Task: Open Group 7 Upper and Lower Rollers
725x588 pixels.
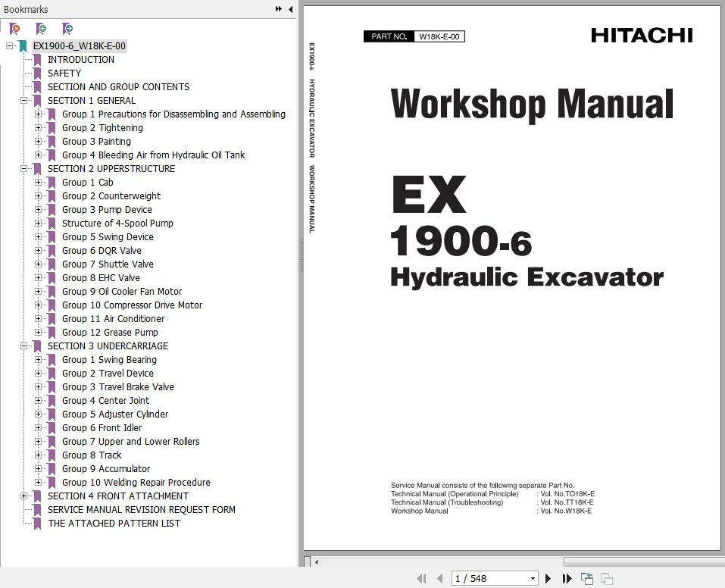Action: tap(131, 441)
